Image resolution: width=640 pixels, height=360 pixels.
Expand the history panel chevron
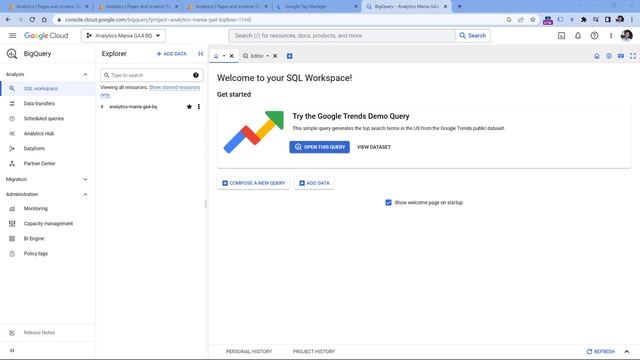pyautogui.click(x=627, y=351)
